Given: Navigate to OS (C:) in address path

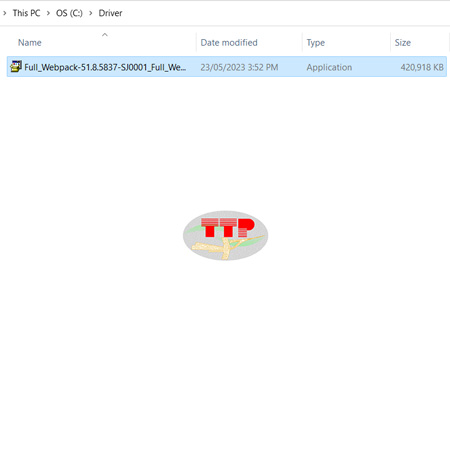Looking at the screenshot, I should (69, 13).
